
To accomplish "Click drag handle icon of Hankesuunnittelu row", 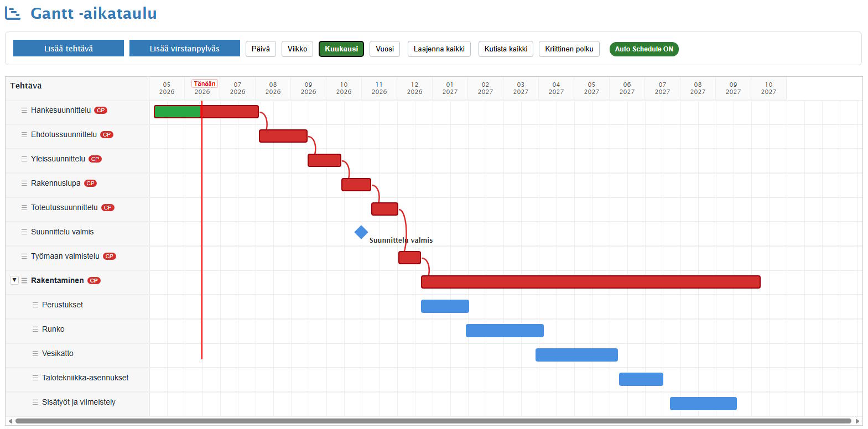I will 24,110.
